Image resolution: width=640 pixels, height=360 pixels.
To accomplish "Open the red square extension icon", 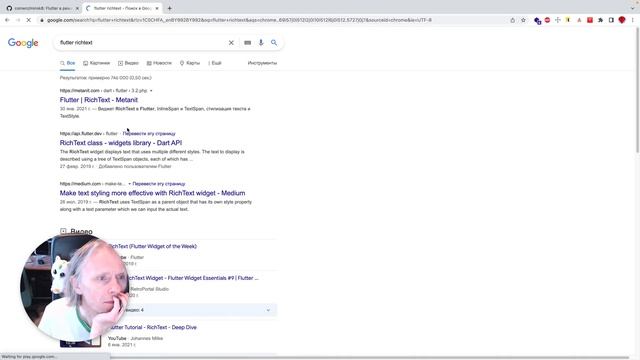I will (590, 20).
